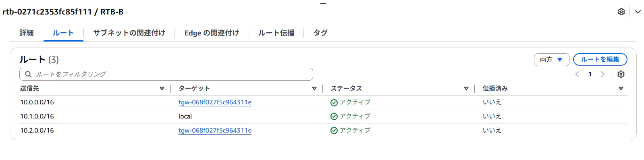Image resolution: width=644 pixels, height=160 pixels.
Task: Switch to the 詳細 tab
Action: coord(27,33)
